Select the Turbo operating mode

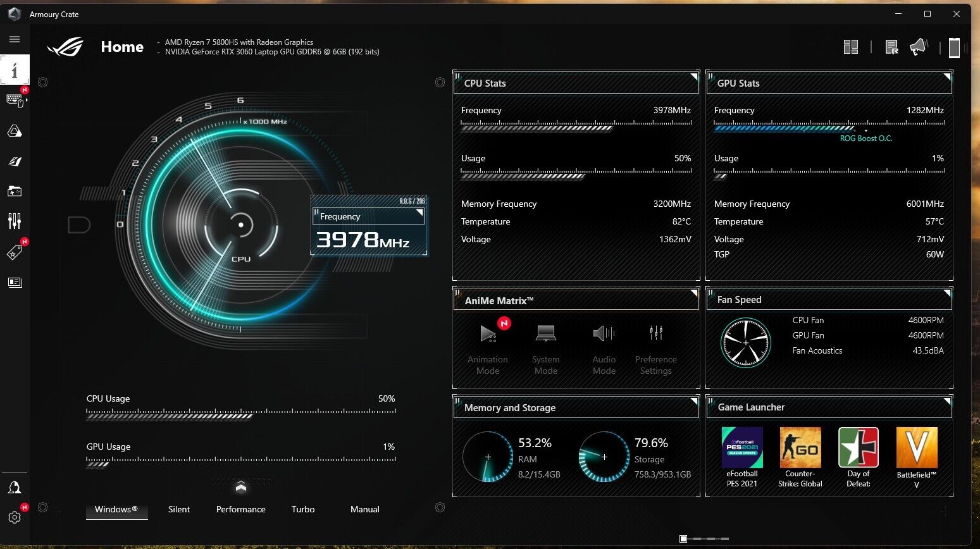tap(303, 510)
